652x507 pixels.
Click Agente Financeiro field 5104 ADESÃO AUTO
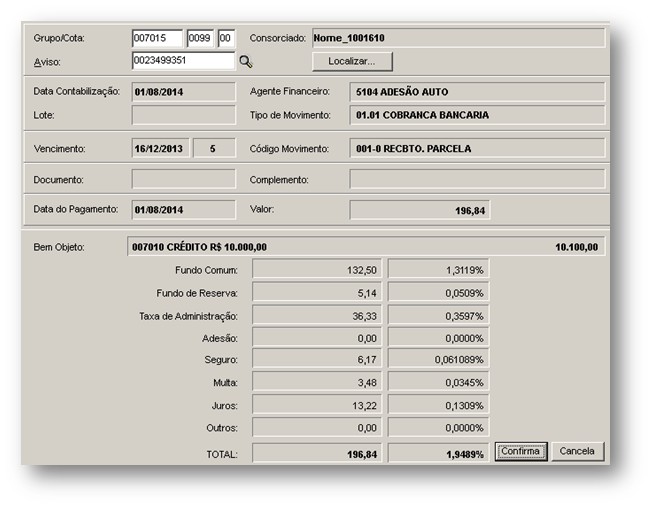tap(477, 92)
